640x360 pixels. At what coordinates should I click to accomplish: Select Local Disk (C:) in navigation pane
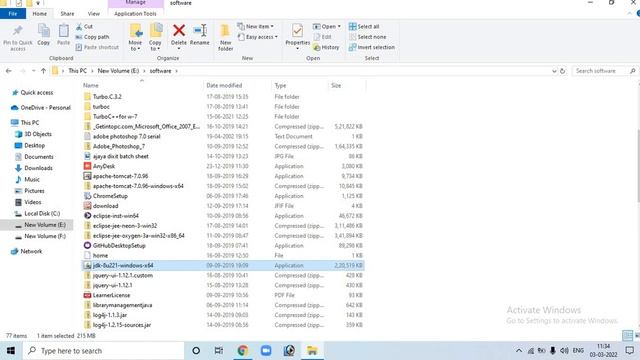42,213
